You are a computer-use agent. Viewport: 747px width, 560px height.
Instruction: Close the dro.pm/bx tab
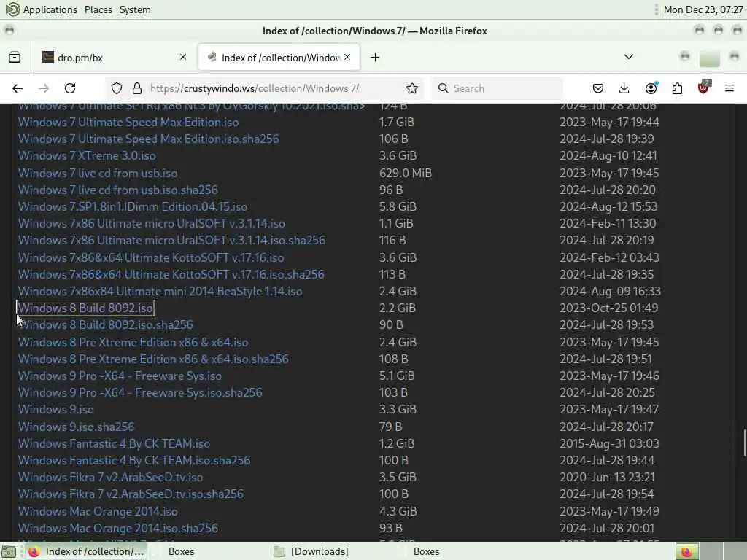pyautogui.click(x=183, y=57)
